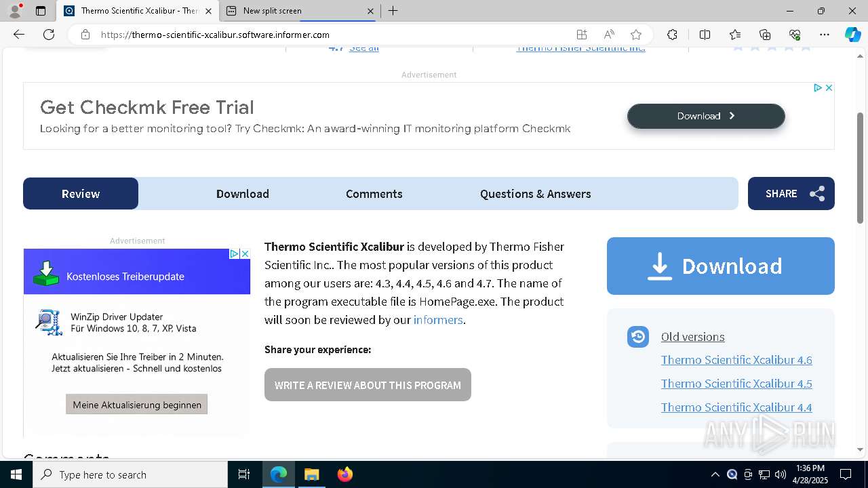Go to Questions & Answers tab
The image size is (868, 488).
point(536,194)
